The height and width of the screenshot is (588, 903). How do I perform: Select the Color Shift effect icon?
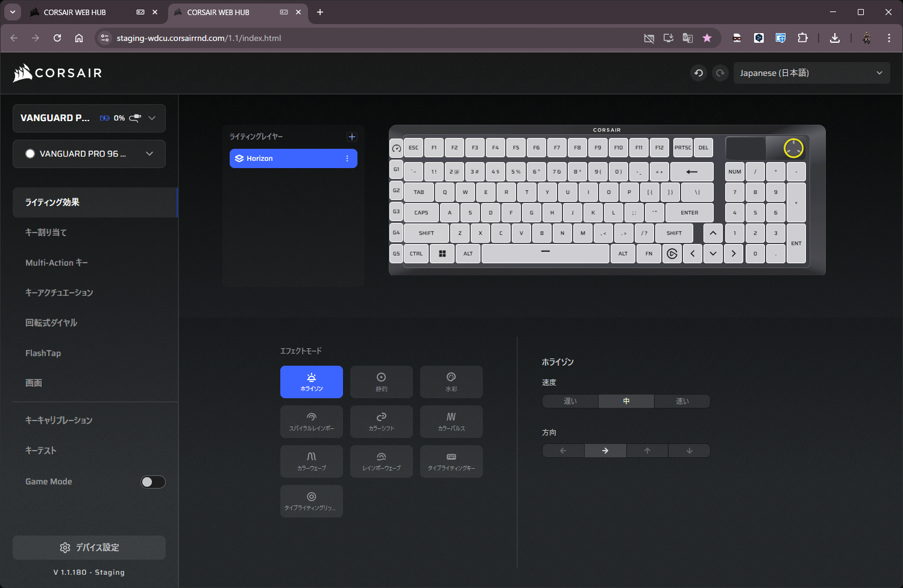[x=382, y=417]
